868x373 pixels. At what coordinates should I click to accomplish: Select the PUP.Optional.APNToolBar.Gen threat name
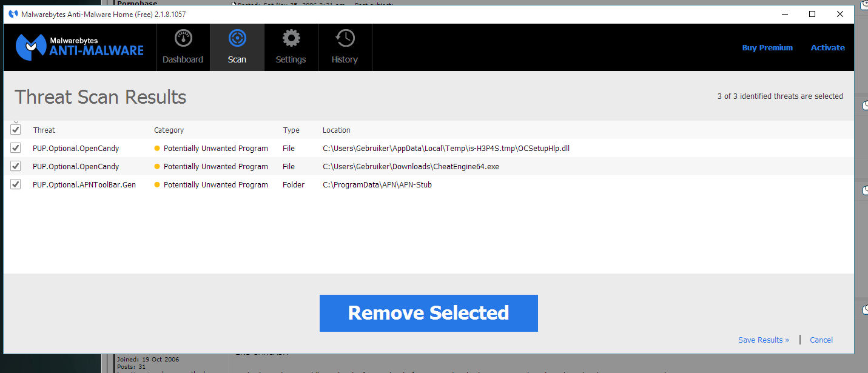(84, 184)
